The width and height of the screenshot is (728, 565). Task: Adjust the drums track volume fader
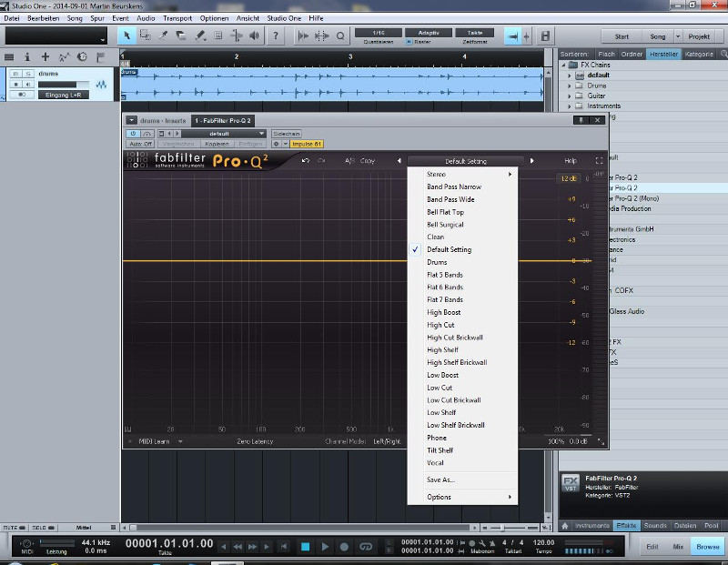64,84
